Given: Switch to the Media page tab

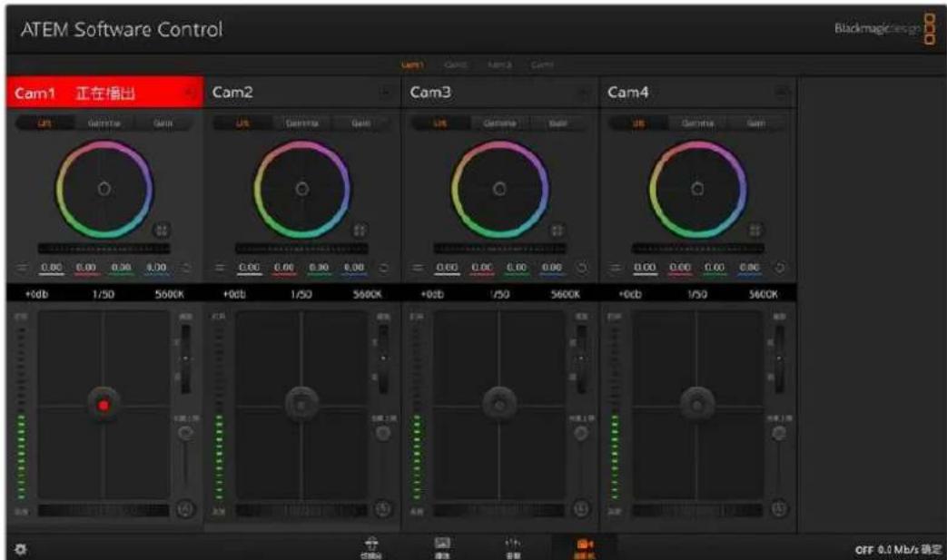Looking at the screenshot, I should 442,547.
